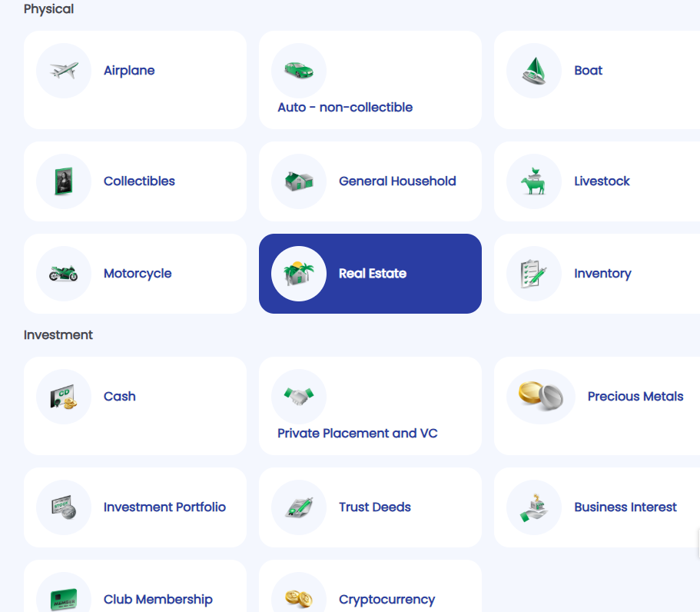Click the handshake icon
Image resolution: width=700 pixels, height=612 pixels.
pos(299,396)
